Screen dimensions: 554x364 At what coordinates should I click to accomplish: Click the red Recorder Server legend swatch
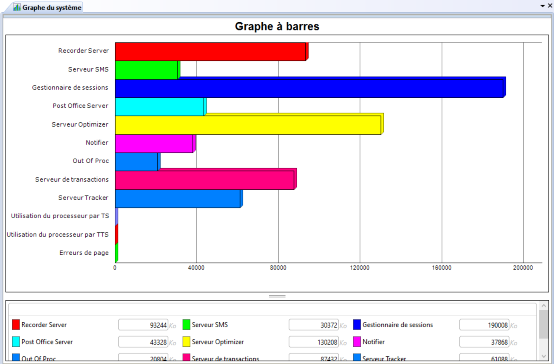[x=16, y=324]
